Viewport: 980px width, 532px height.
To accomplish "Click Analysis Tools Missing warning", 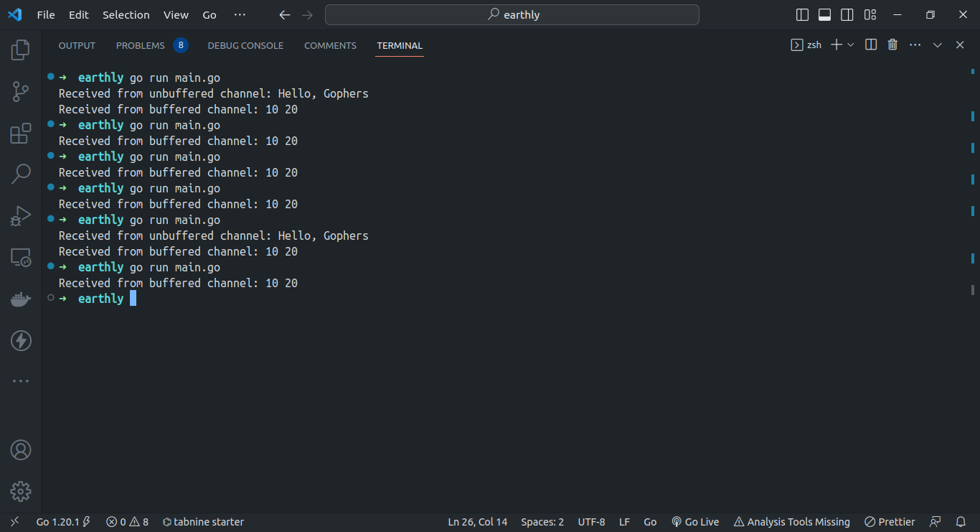I will (x=791, y=522).
